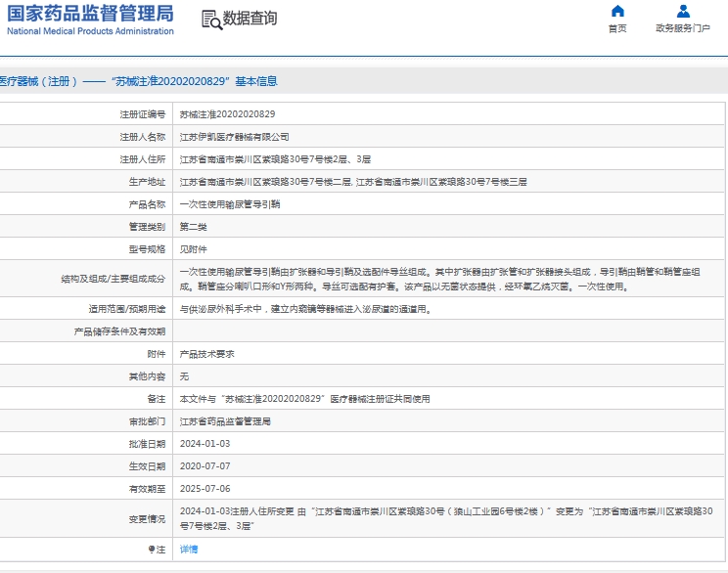Click the 结构及组成 description text

440,280
